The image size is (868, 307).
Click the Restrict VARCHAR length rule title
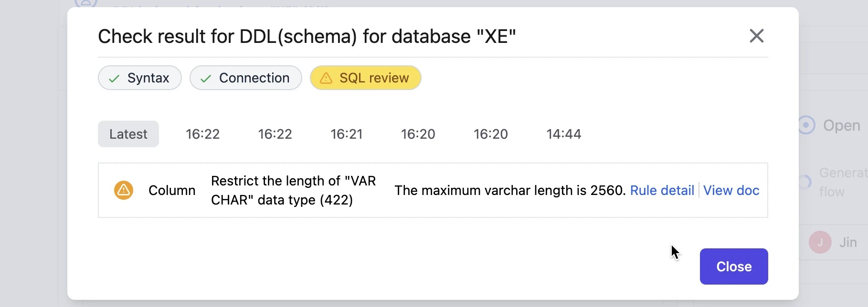click(293, 190)
